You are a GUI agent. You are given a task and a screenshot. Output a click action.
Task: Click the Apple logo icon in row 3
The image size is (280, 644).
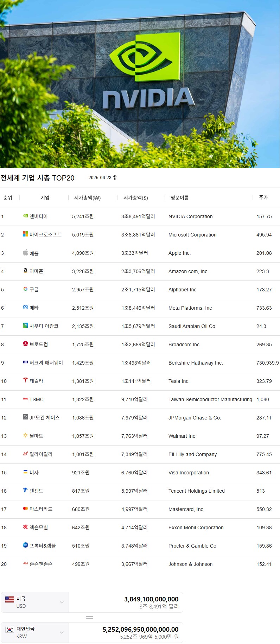(25, 252)
